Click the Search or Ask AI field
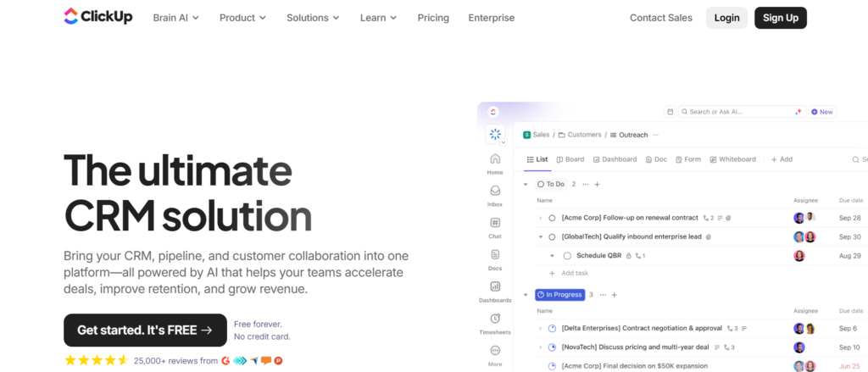The image size is (868, 372). (737, 112)
